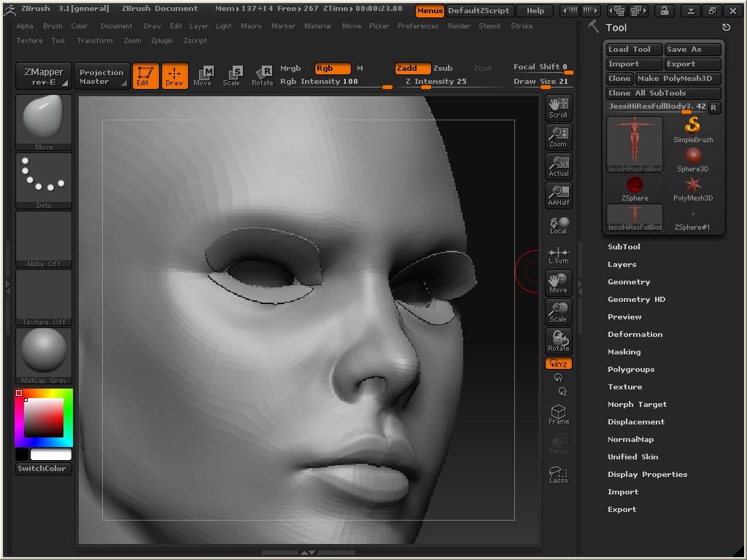The height and width of the screenshot is (560, 747).
Task: Toggle Edit mode button
Action: pos(145,76)
